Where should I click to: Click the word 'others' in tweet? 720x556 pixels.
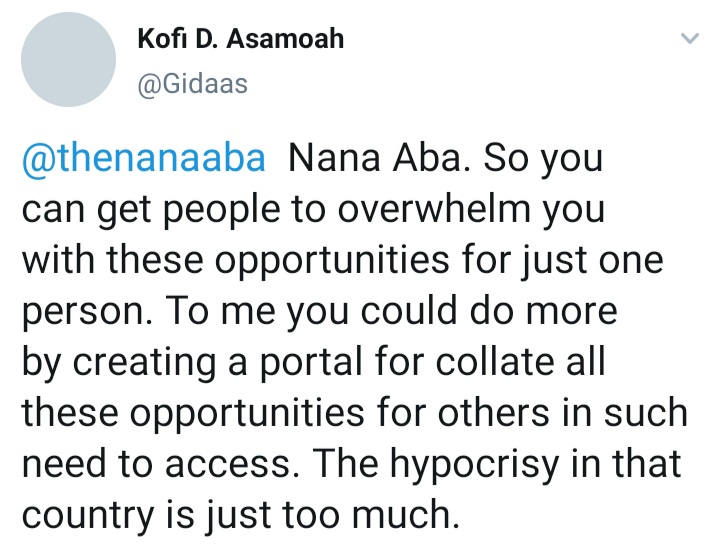click(493, 413)
